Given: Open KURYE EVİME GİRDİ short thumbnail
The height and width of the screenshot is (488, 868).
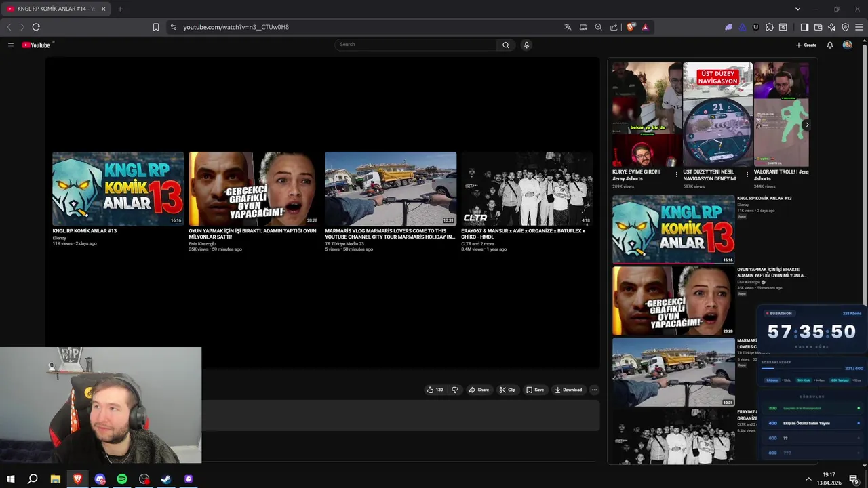Looking at the screenshot, I should [647, 115].
